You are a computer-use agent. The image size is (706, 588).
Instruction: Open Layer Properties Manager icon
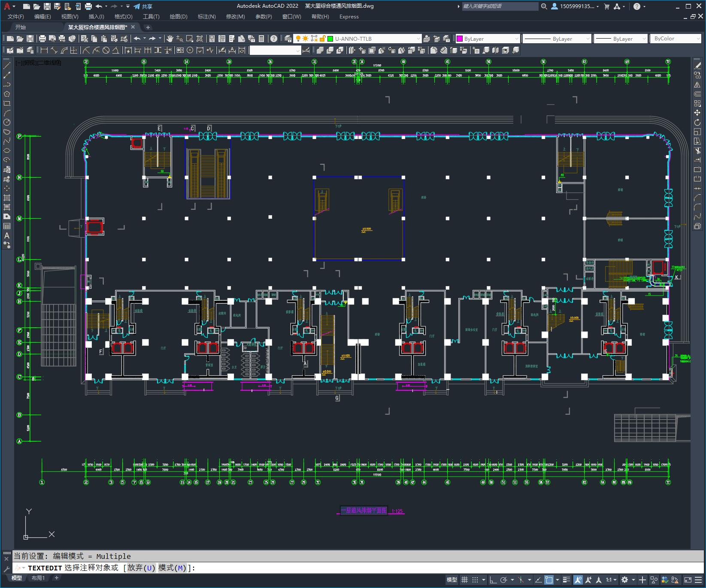click(288, 39)
